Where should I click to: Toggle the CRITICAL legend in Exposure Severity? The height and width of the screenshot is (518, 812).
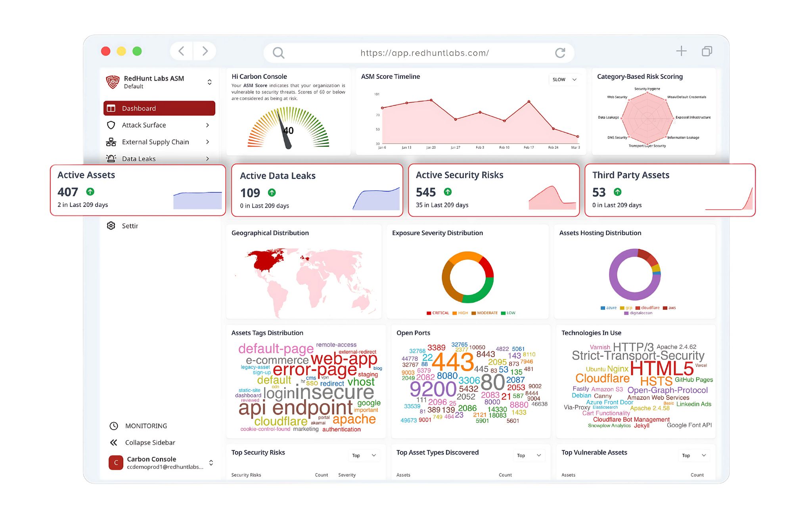click(438, 313)
